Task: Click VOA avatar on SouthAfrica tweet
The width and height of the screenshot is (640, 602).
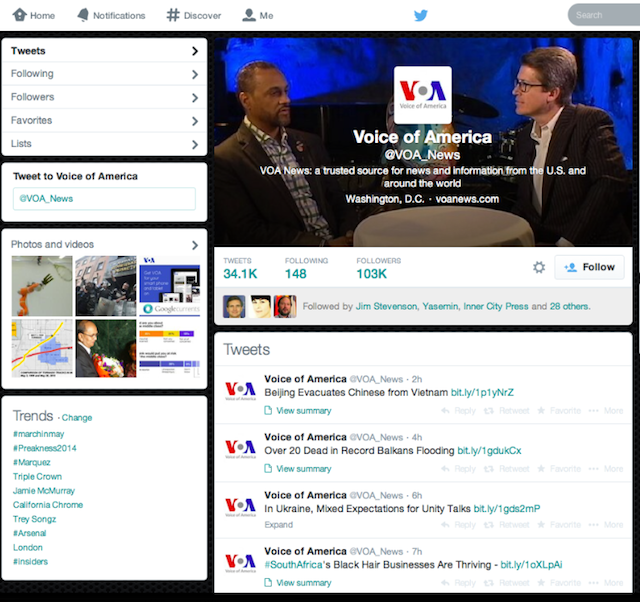Action: (240, 563)
